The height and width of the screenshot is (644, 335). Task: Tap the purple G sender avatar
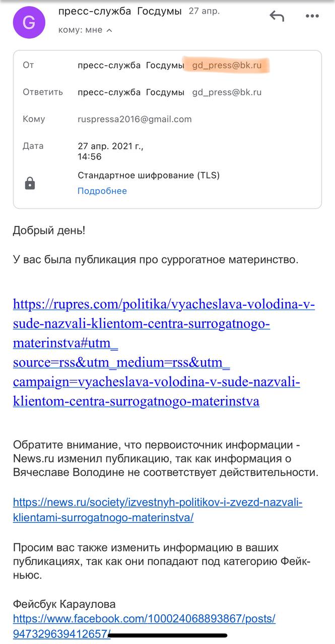click(x=29, y=22)
